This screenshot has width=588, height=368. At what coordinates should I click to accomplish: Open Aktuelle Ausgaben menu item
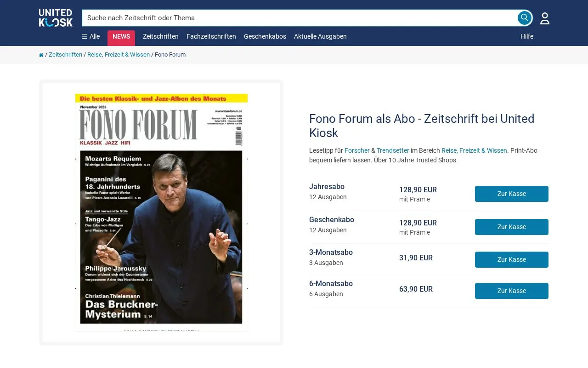click(320, 36)
